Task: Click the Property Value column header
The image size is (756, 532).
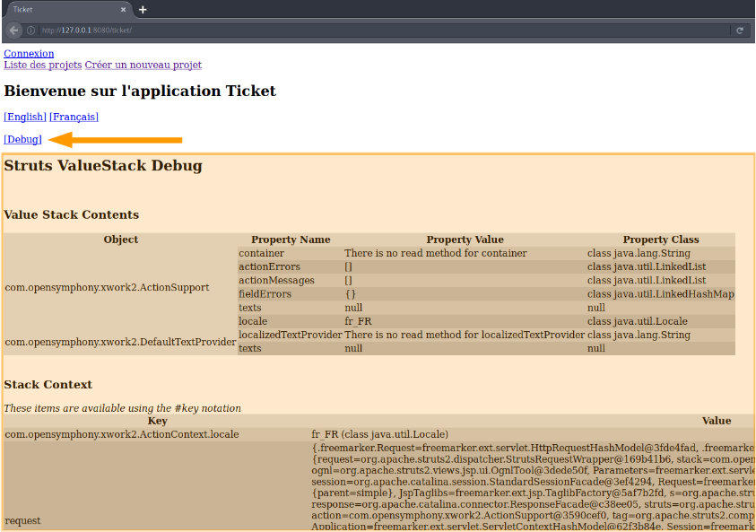Action: click(x=465, y=240)
